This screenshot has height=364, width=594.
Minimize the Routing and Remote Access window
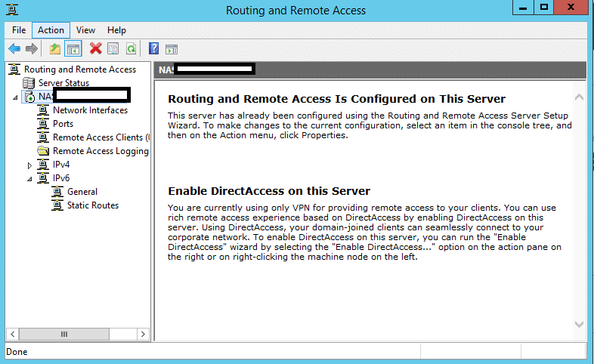click(523, 8)
